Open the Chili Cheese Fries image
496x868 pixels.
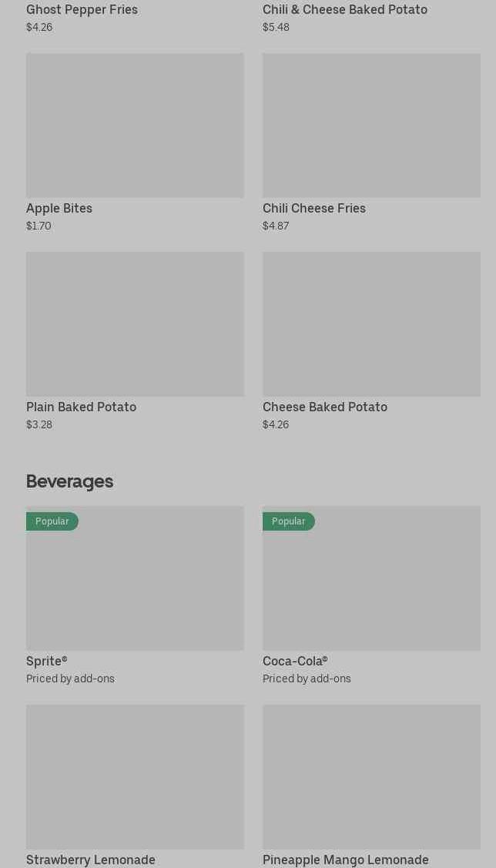pos(371,125)
